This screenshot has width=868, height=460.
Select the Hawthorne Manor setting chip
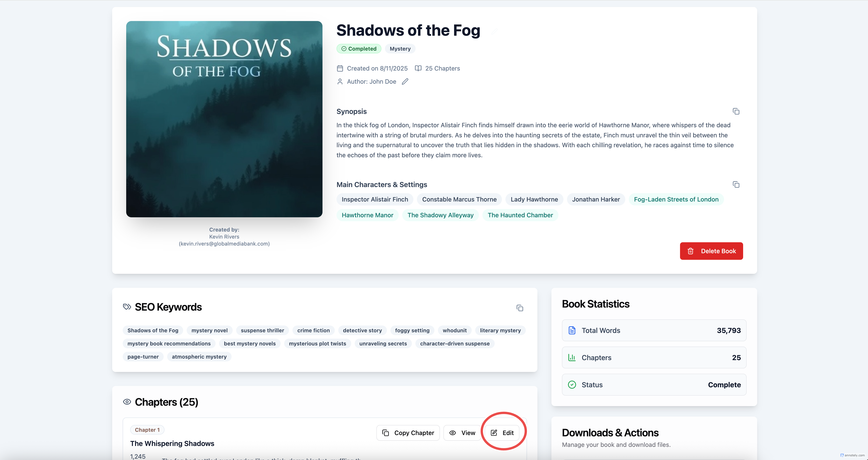[367, 215]
